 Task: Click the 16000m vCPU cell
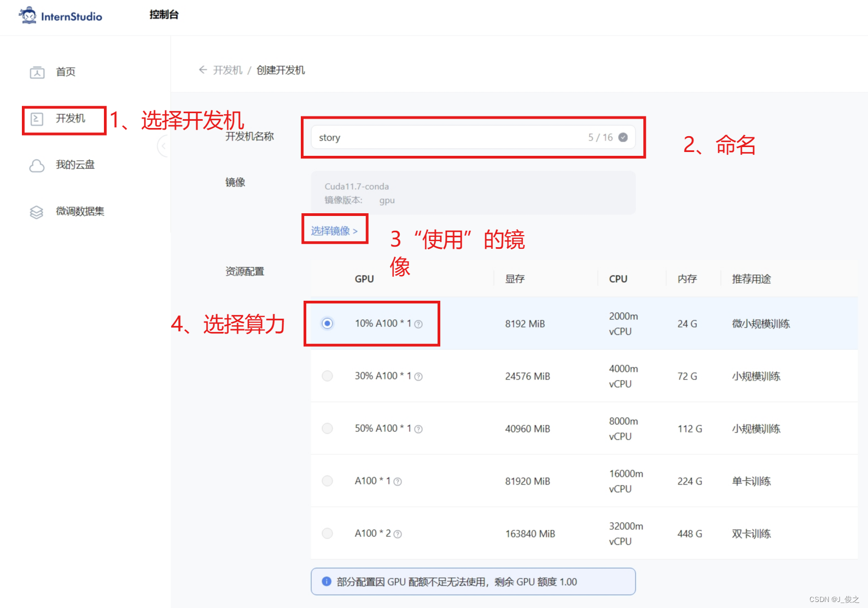[x=626, y=481]
